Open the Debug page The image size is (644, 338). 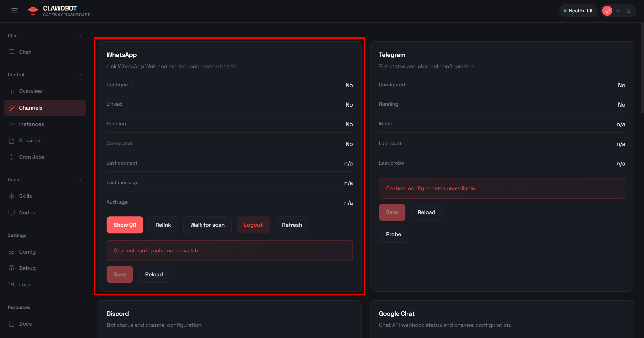point(27,268)
